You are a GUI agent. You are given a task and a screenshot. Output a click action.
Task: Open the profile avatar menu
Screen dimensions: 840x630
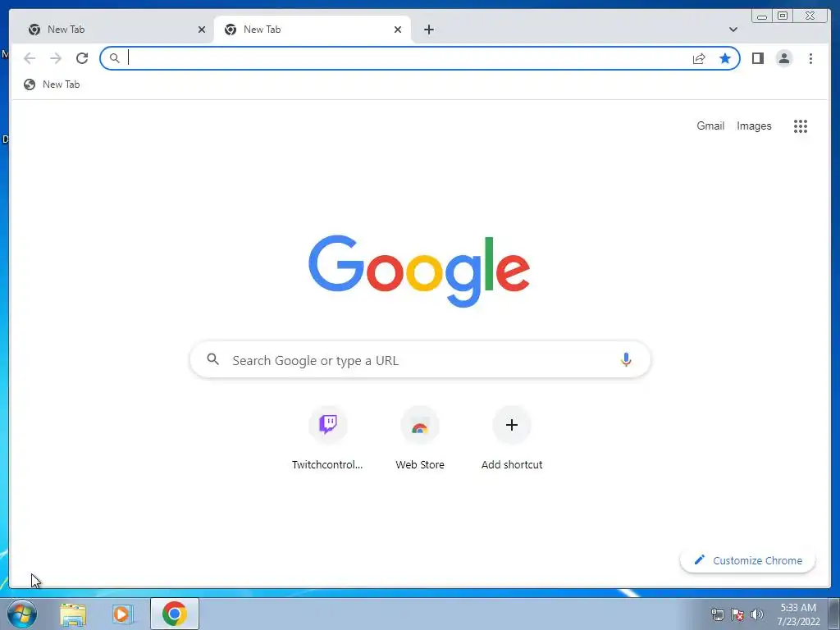pos(783,58)
